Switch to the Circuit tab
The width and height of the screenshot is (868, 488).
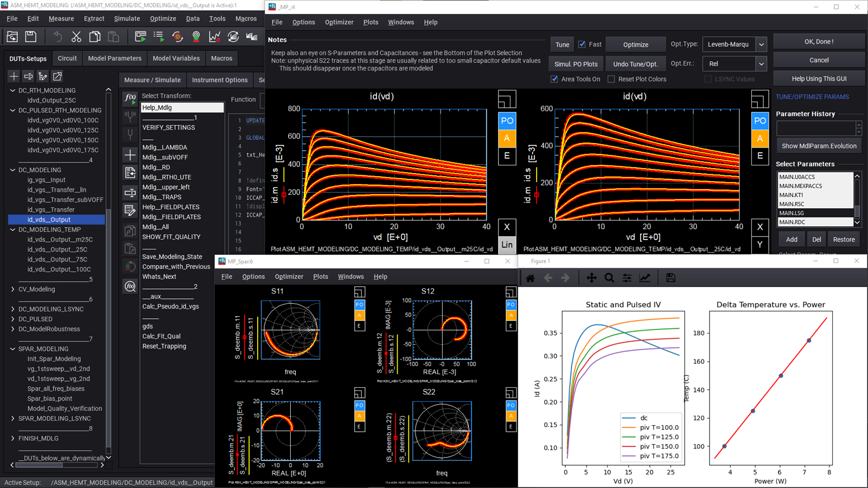pos(67,58)
